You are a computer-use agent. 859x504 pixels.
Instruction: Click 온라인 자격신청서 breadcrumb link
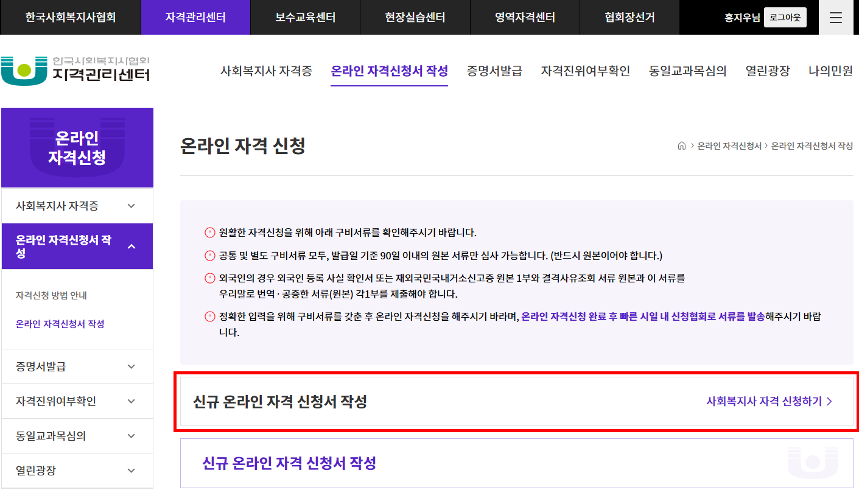(729, 146)
